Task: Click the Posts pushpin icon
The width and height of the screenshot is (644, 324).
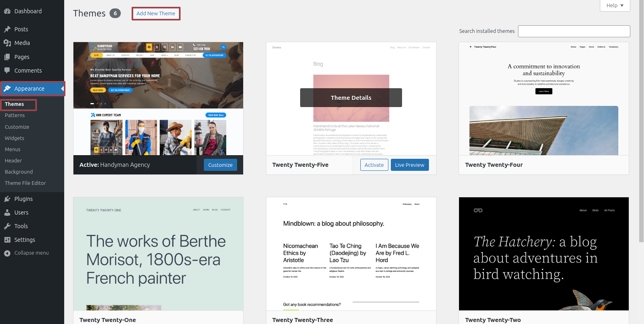Action: (7, 29)
